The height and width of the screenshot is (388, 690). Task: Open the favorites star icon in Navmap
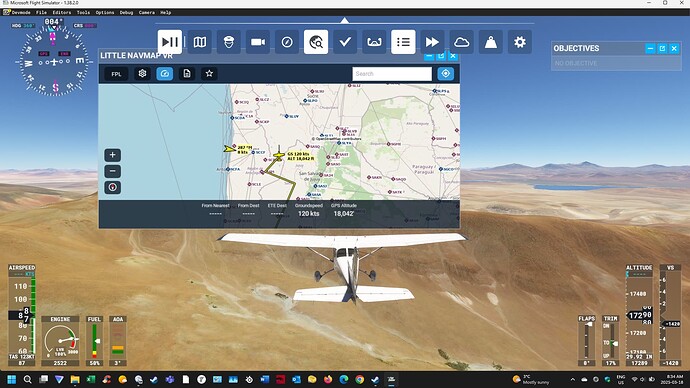(x=209, y=74)
